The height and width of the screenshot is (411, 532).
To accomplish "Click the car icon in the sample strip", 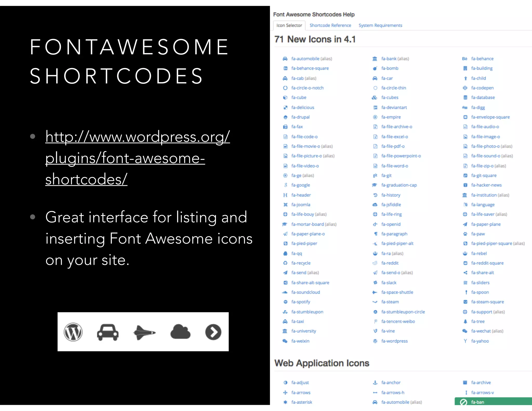I will [108, 332].
